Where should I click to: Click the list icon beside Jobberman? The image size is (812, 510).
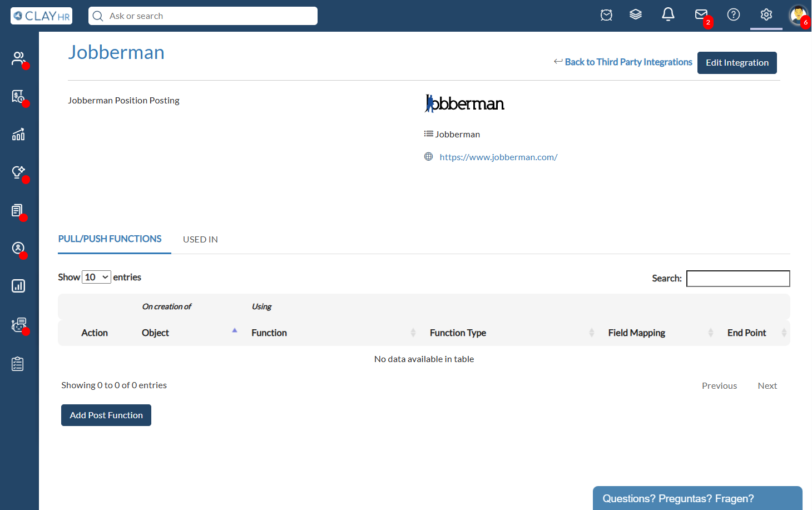[x=428, y=133]
